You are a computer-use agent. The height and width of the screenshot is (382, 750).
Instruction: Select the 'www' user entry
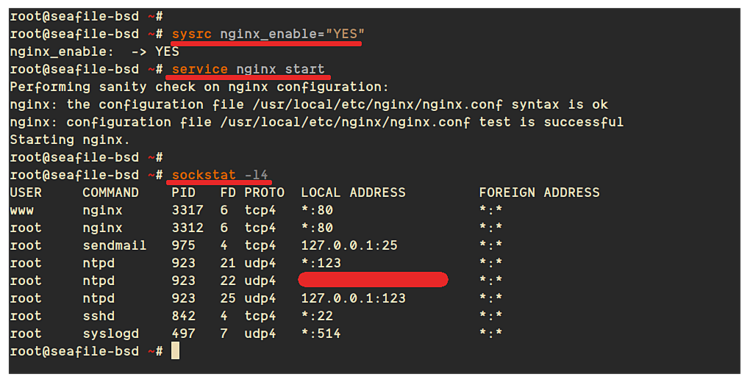[x=22, y=210]
